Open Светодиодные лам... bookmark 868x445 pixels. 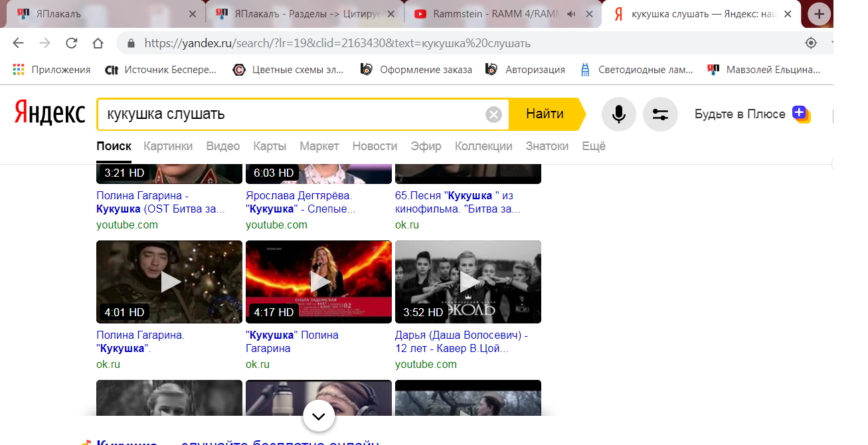click(x=636, y=70)
